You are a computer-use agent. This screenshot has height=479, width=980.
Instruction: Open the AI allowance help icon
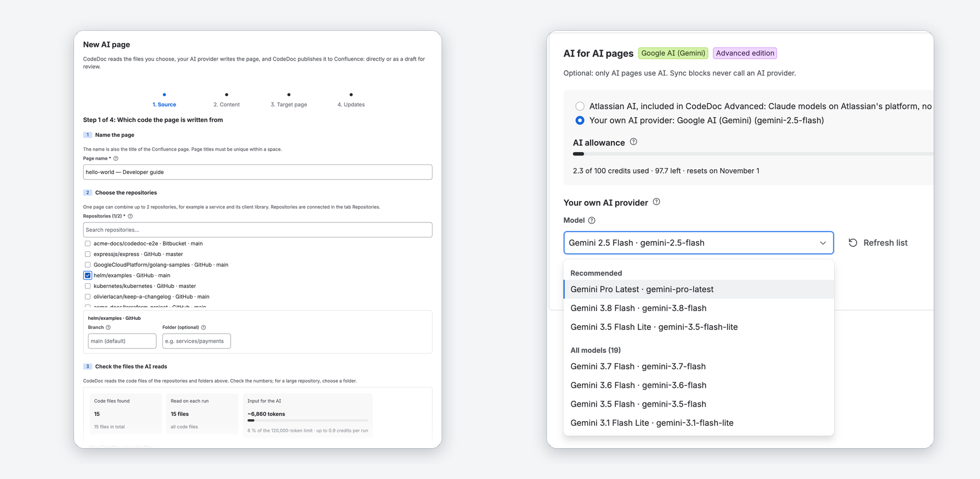(x=633, y=142)
